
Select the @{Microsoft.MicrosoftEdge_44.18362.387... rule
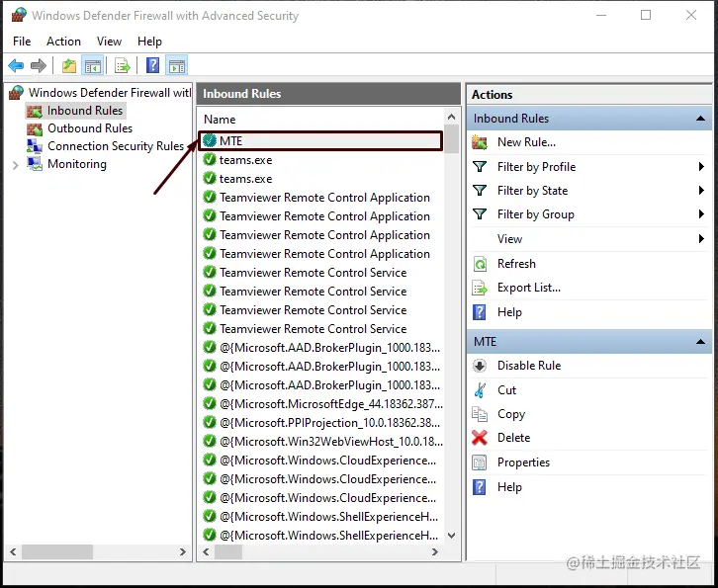coord(322,404)
